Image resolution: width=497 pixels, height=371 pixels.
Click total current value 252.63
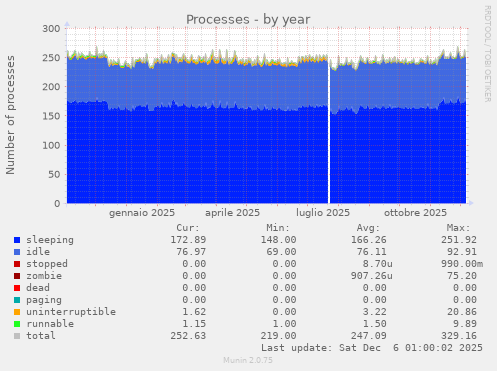coord(188,336)
